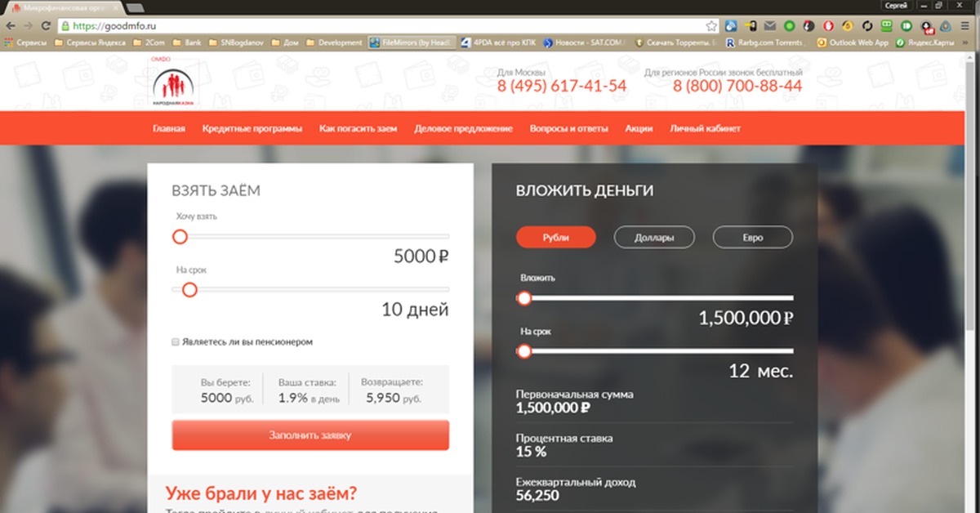Switch the currency to Доллары

click(x=654, y=238)
